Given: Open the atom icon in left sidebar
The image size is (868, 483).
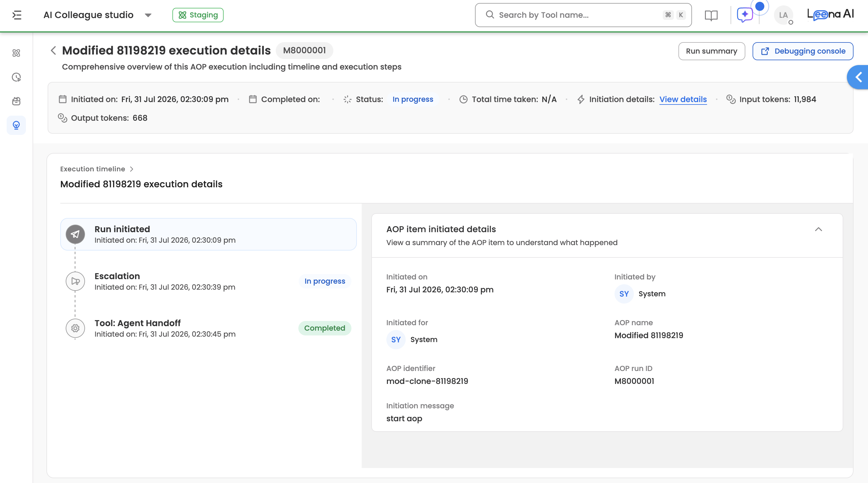Looking at the screenshot, I should pyautogui.click(x=16, y=53).
